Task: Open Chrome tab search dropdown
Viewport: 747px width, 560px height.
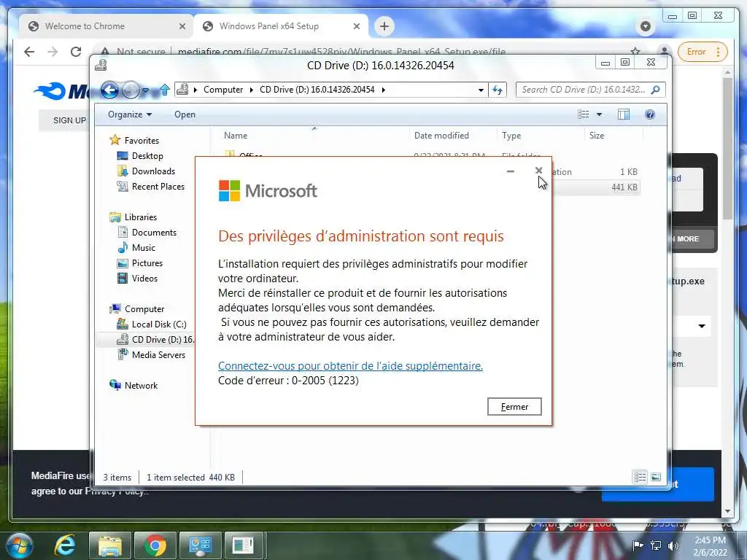Action: pyautogui.click(x=646, y=26)
